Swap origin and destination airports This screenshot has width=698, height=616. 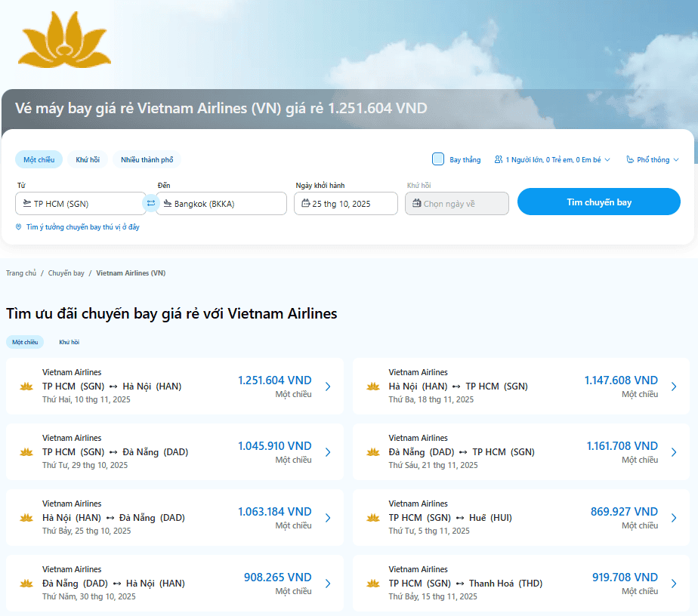(151, 203)
